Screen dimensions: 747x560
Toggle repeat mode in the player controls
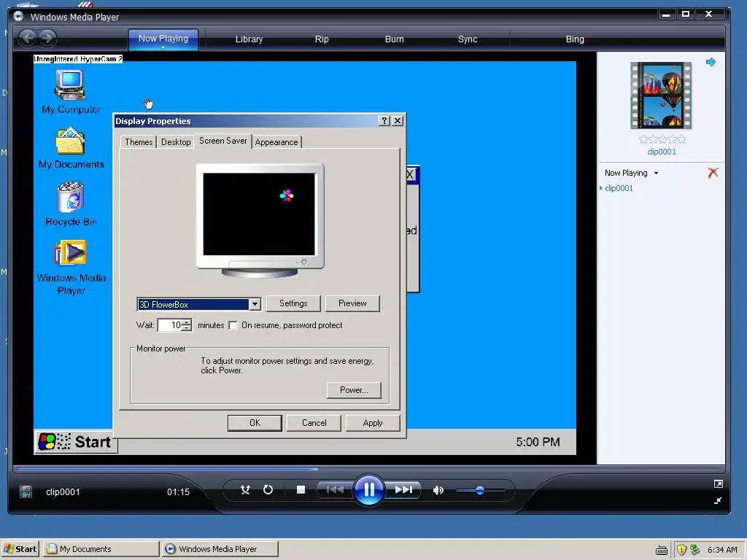tap(268, 489)
